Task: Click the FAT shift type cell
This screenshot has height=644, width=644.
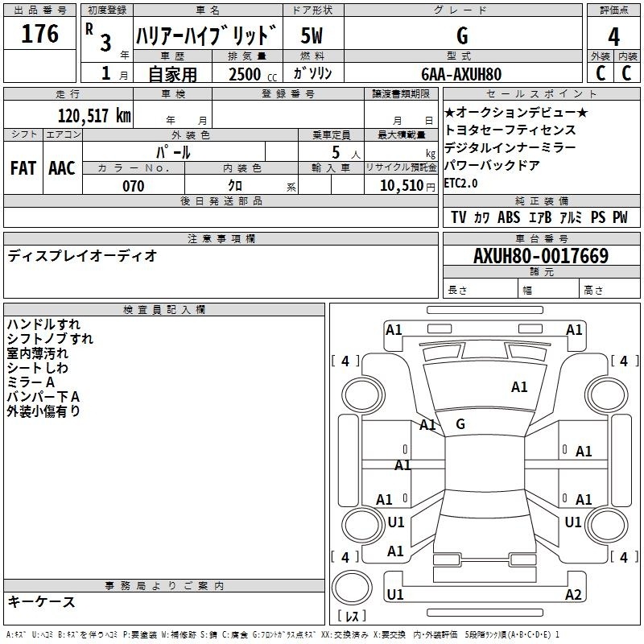Action: [x=23, y=168]
